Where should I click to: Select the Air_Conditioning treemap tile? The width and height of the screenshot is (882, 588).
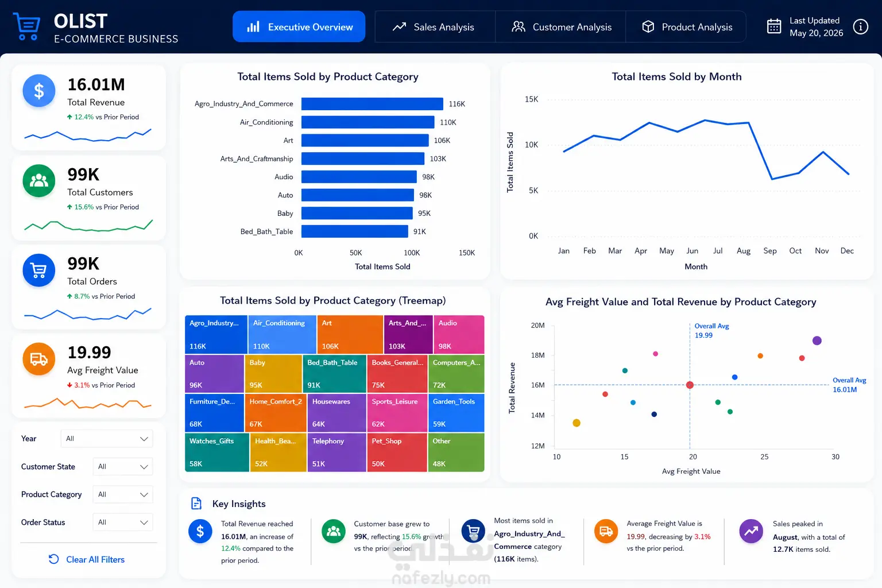click(282, 334)
